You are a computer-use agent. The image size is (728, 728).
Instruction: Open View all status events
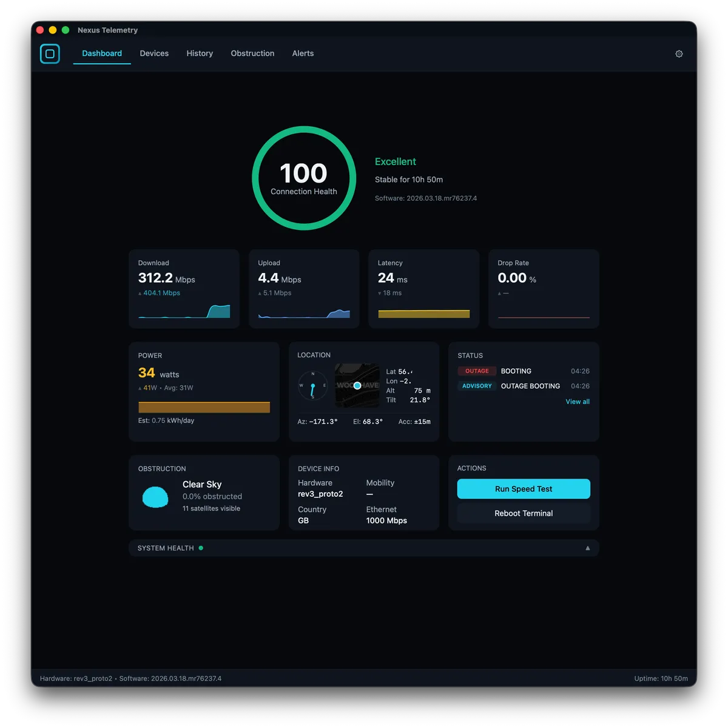click(577, 401)
